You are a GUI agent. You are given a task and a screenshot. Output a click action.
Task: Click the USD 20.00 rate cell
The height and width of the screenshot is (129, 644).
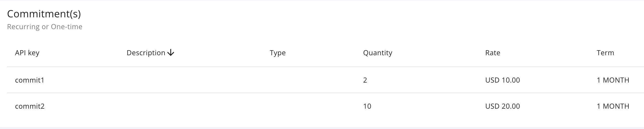502,106
